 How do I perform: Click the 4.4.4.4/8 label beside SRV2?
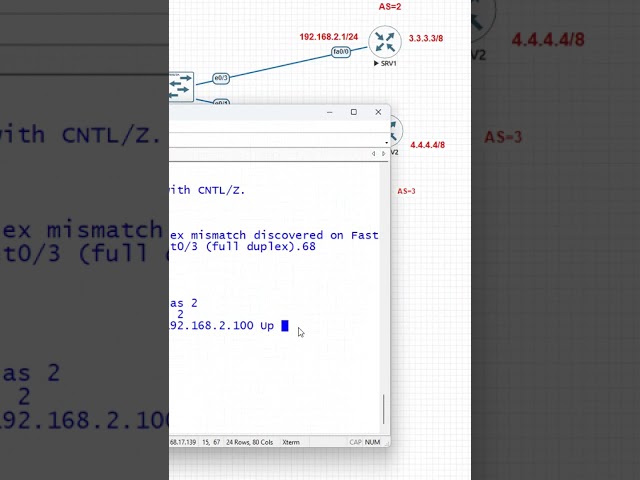tap(427, 145)
